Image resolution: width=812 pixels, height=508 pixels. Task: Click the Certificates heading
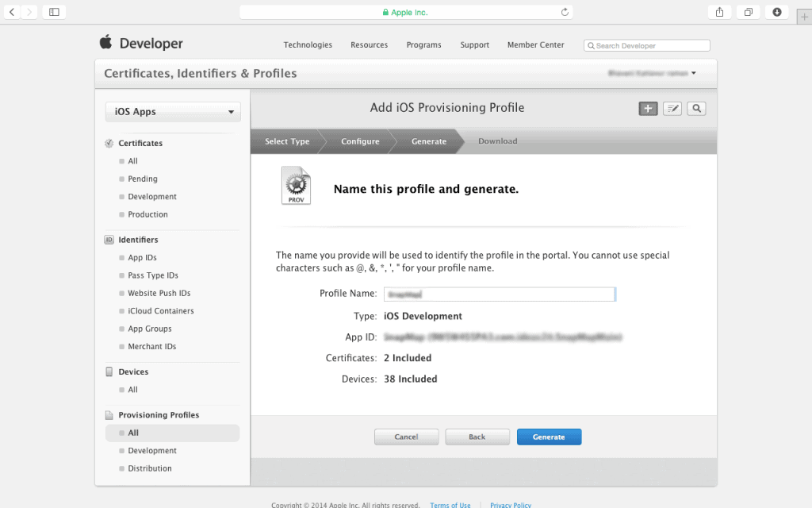(x=140, y=143)
